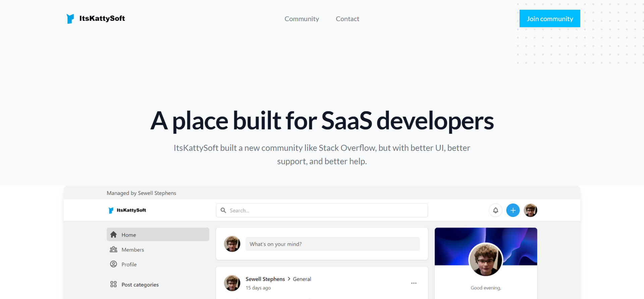Click the small ItsKattySoft logo in preview
Viewport: 644px width, 299px height.
click(127, 210)
